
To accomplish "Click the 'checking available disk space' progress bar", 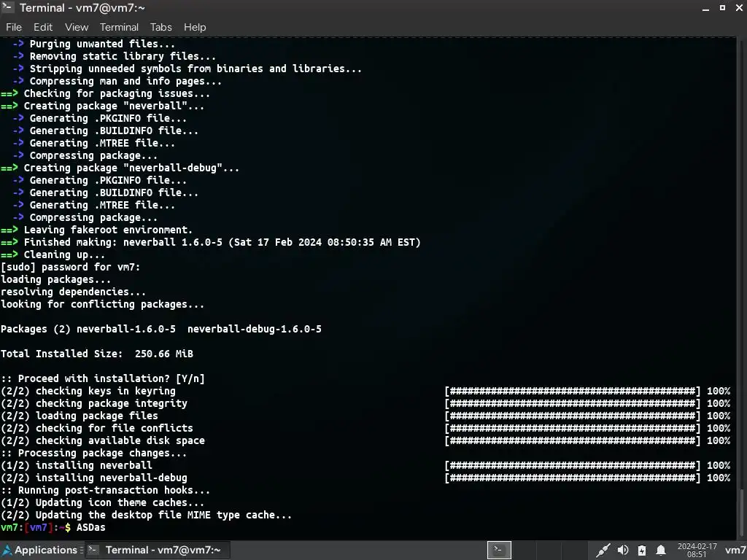I will 573,440.
